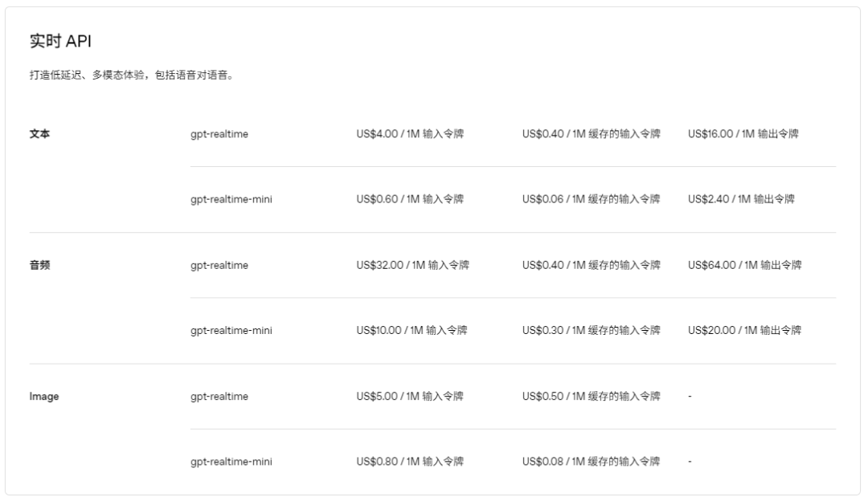Click gpt-realtime in the 文本 section
Image resolution: width=868 pixels, height=497 pixels.
click(219, 134)
